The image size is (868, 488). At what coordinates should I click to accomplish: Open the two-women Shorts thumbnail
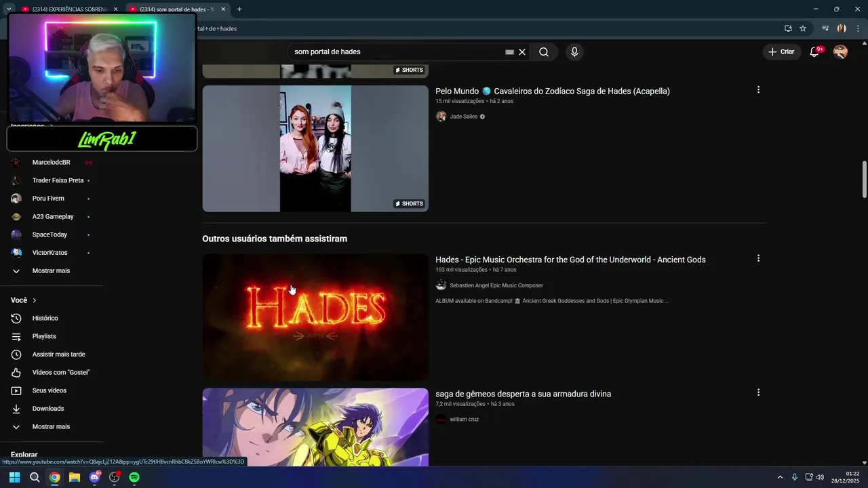(315, 148)
